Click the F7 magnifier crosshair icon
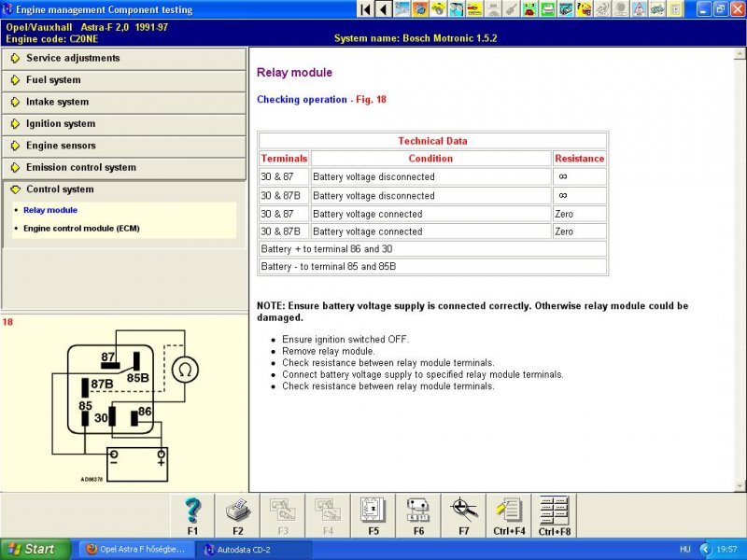Viewport: 747px width, 560px height. pyautogui.click(x=463, y=516)
